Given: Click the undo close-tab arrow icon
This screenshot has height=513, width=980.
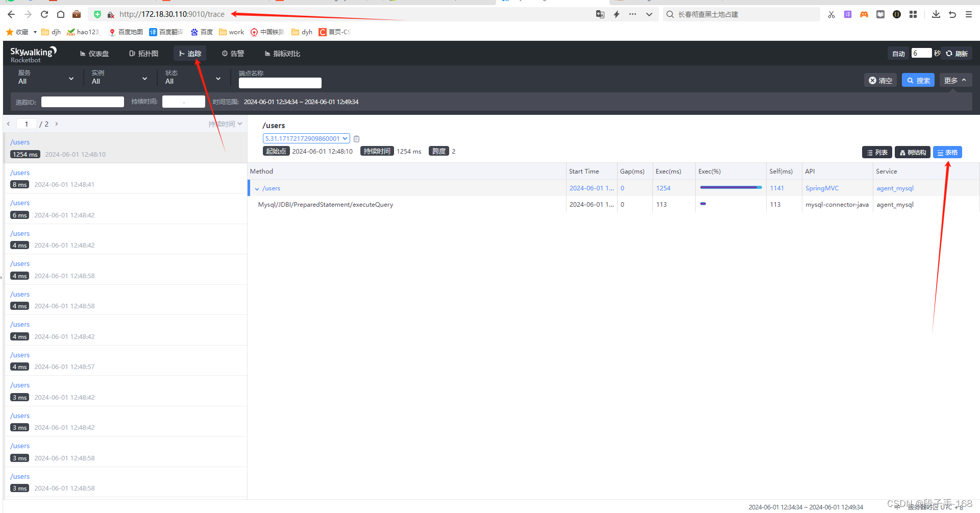Looking at the screenshot, I should [952, 14].
